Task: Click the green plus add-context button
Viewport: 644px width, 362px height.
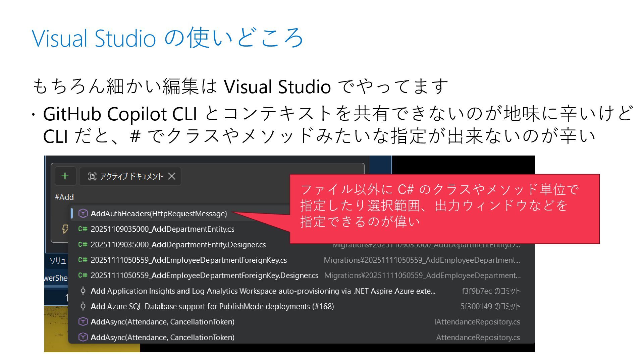Action: 65,176
